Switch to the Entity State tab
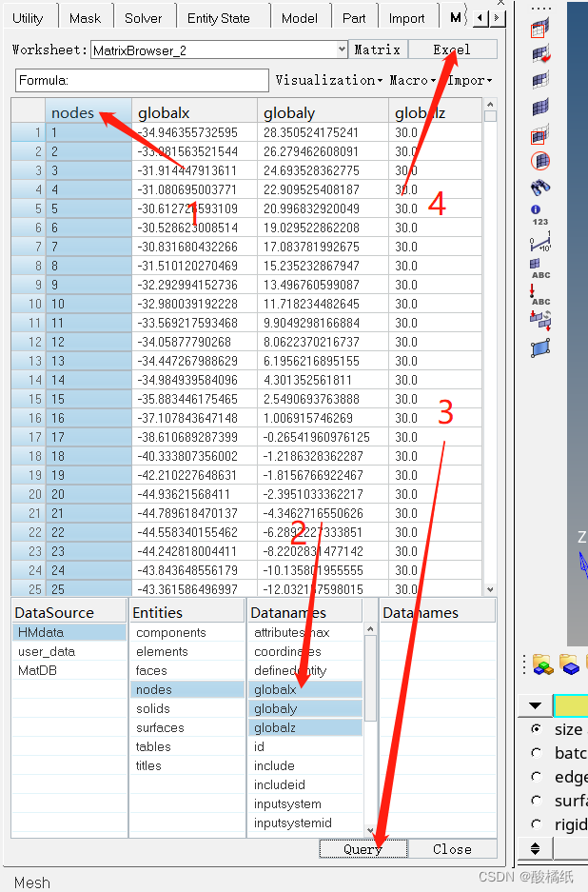This screenshot has width=588, height=892. tap(218, 18)
